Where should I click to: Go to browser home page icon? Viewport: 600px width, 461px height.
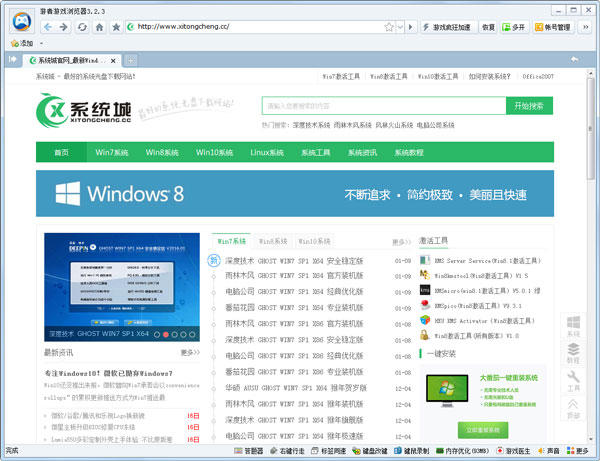[x=99, y=27]
